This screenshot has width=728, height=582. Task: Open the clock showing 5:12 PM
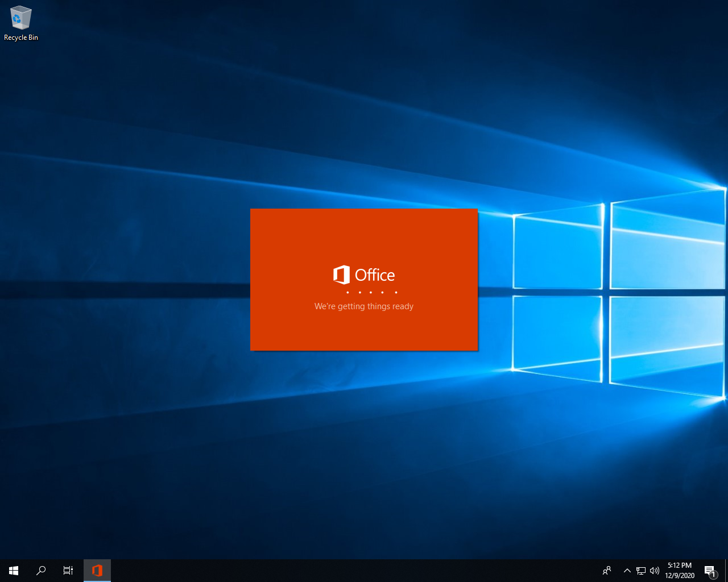pos(680,571)
